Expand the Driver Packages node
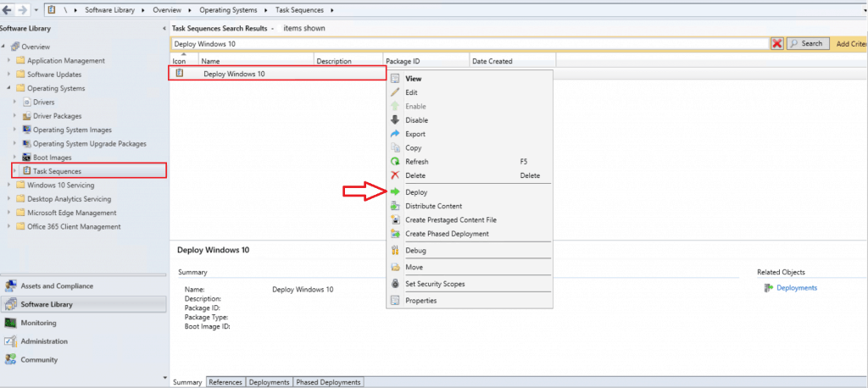The width and height of the screenshot is (868, 388). click(15, 116)
